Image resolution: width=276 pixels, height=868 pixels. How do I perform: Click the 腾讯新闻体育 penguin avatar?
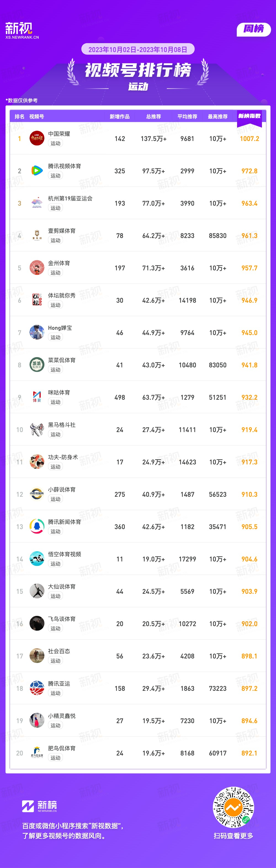click(x=37, y=526)
